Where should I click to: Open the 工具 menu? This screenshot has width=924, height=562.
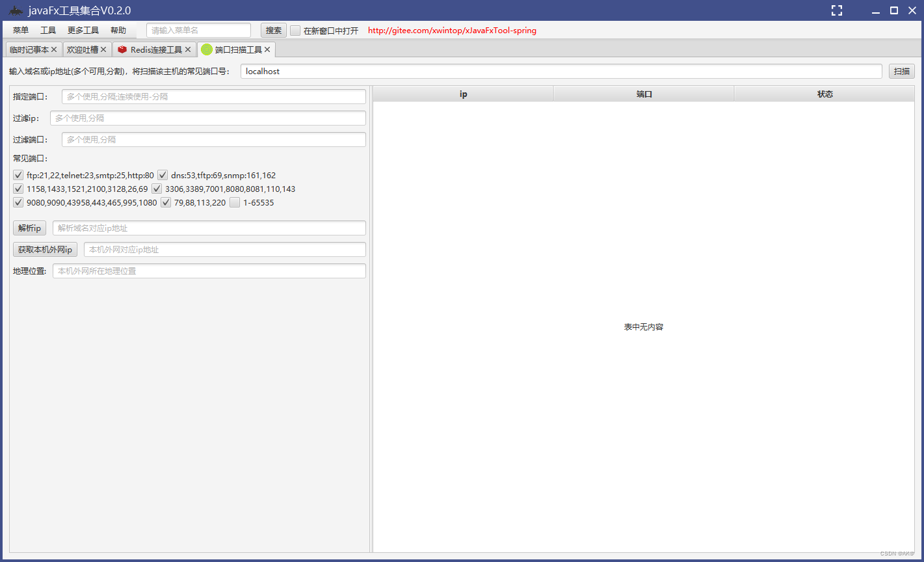(48, 31)
